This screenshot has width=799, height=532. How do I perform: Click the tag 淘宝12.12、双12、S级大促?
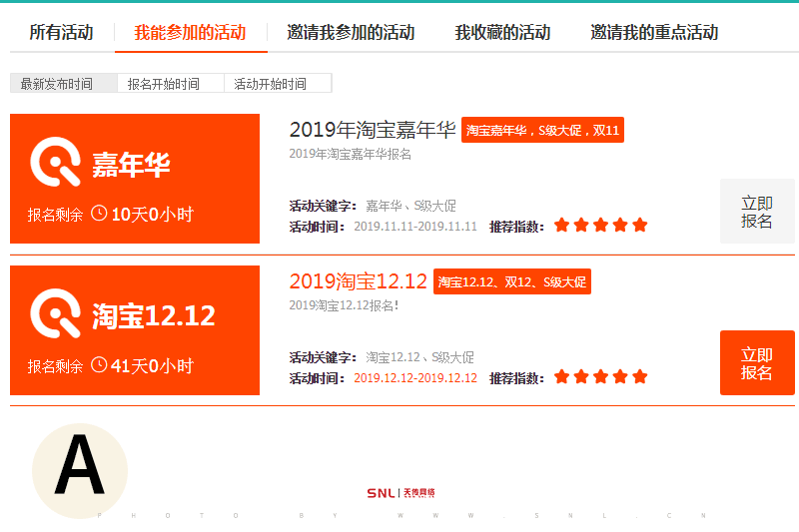(x=512, y=282)
